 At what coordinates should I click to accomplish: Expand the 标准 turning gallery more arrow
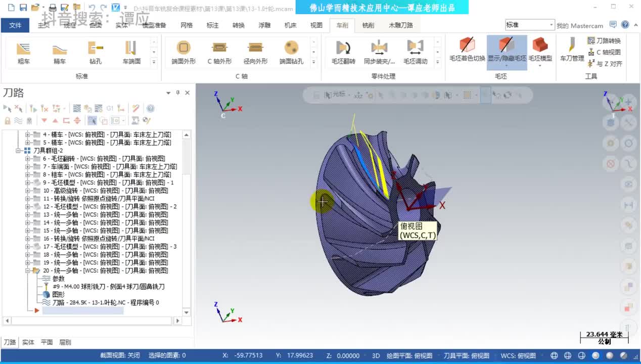pyautogui.click(x=154, y=61)
